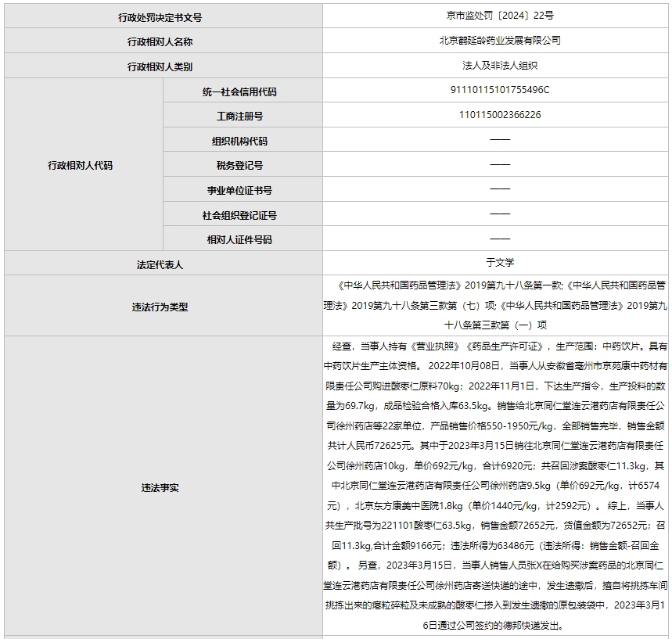This screenshot has width=672, height=639.
Task: Click the label "统一社会信用代码"
Action: click(x=239, y=92)
